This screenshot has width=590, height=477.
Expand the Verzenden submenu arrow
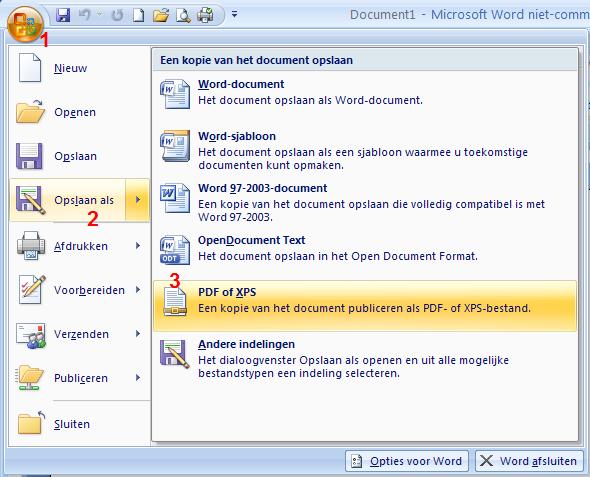(x=138, y=334)
